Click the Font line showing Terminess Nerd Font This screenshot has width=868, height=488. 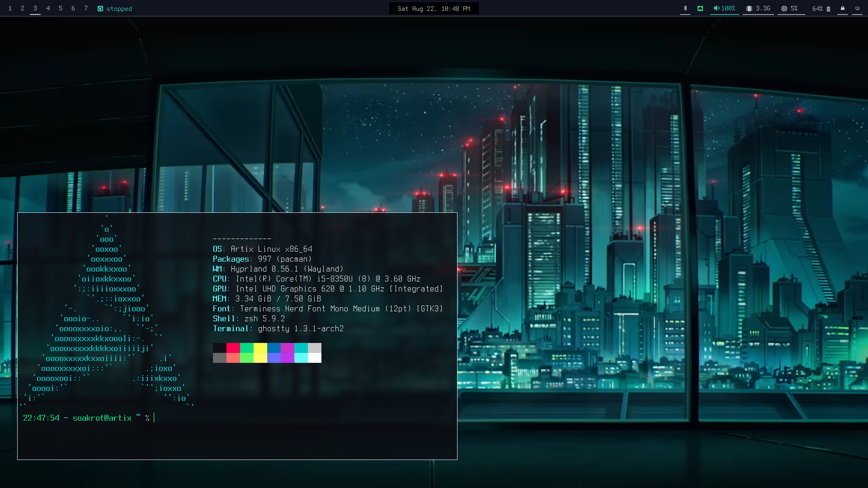tap(328, 309)
